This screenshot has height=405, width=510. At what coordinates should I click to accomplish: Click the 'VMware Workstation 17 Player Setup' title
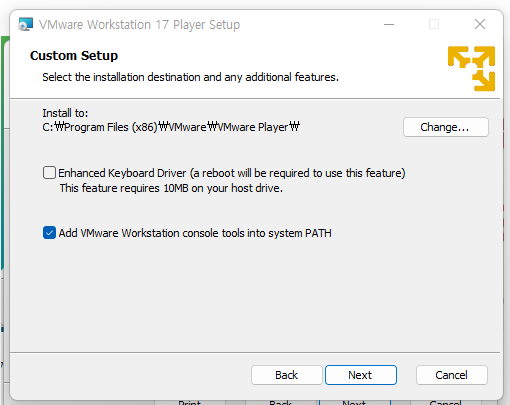coord(139,25)
